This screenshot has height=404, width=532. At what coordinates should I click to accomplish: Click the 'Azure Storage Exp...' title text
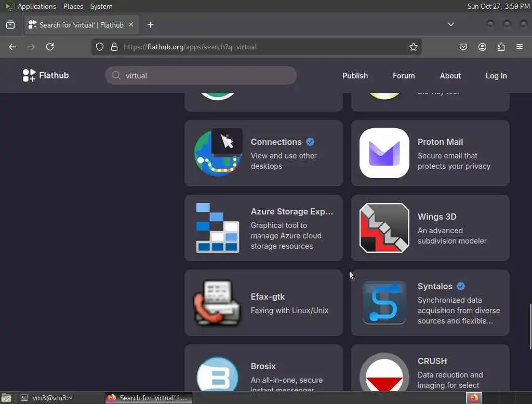tap(292, 211)
